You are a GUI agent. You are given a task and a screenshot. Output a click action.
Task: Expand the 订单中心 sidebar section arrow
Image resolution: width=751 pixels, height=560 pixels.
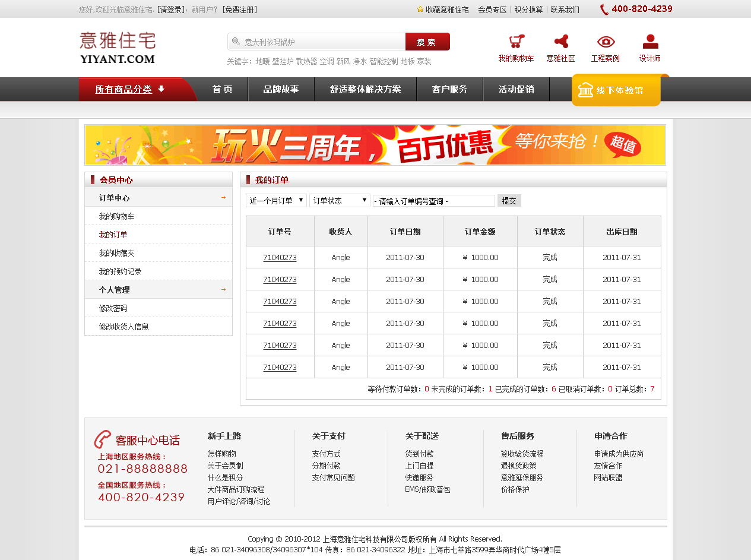223,198
